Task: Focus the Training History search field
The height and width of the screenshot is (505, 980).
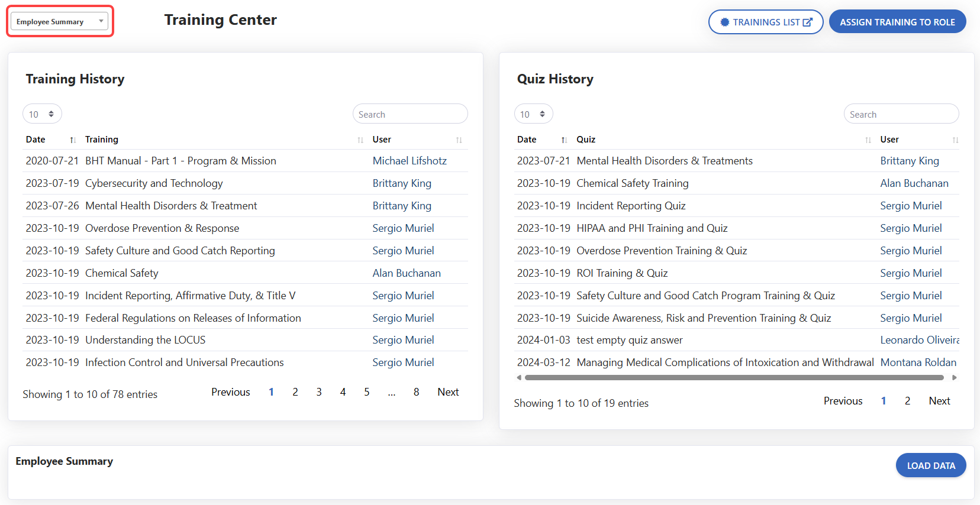Action: (410, 114)
